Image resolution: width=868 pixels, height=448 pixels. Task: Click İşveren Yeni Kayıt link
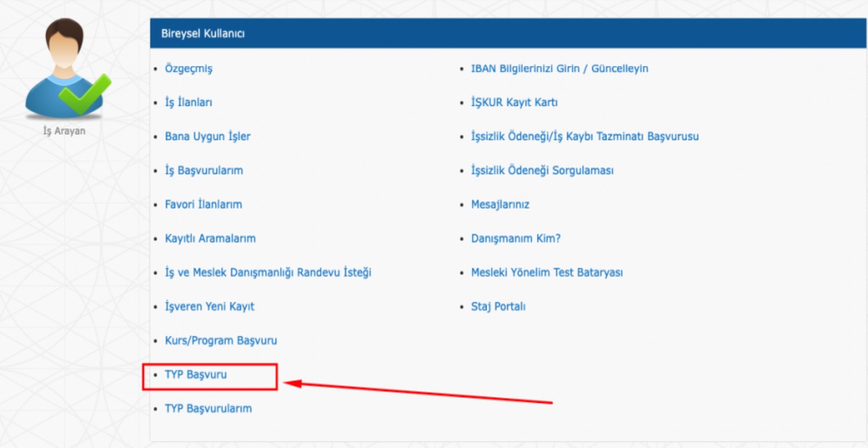pyautogui.click(x=209, y=306)
